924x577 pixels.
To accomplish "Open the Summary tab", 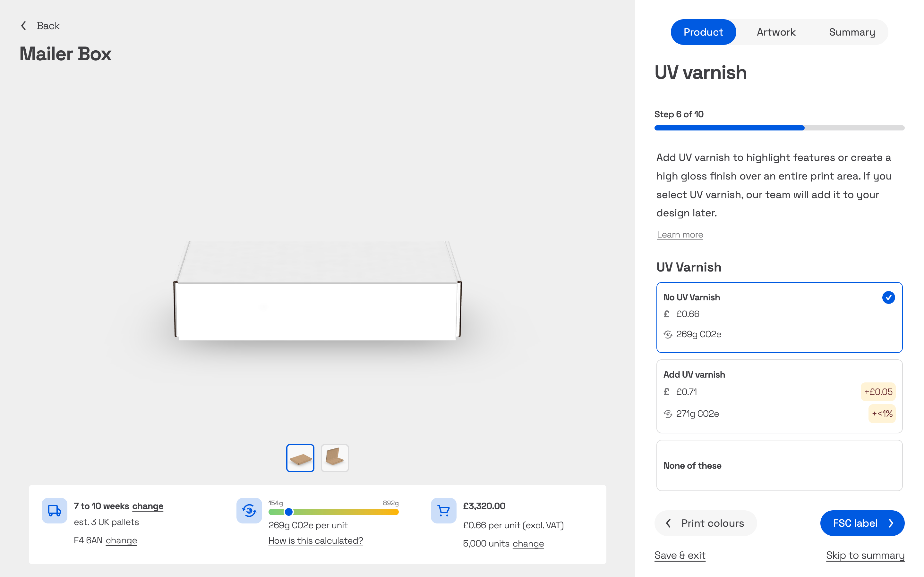I will (x=851, y=32).
